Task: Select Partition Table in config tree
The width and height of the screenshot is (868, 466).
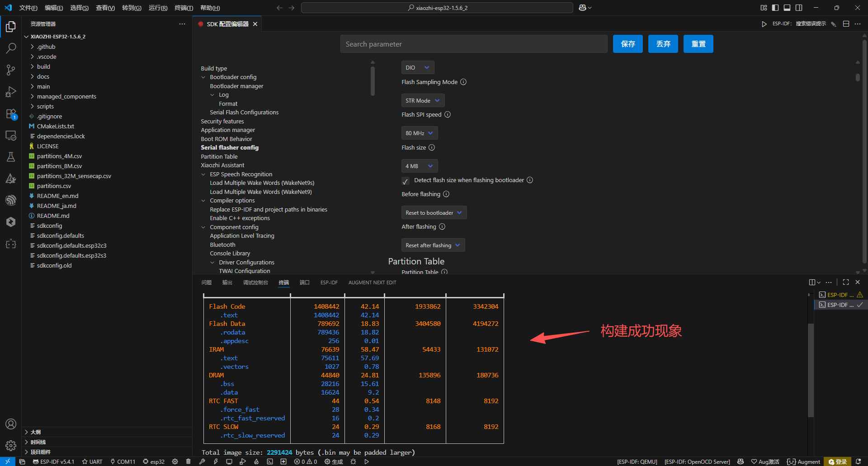Action: [219, 156]
